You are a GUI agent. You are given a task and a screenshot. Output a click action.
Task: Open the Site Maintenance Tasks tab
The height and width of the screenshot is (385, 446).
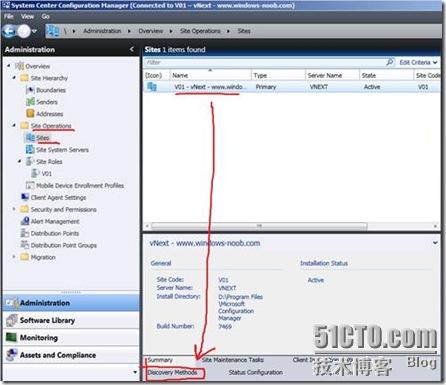coord(233,360)
